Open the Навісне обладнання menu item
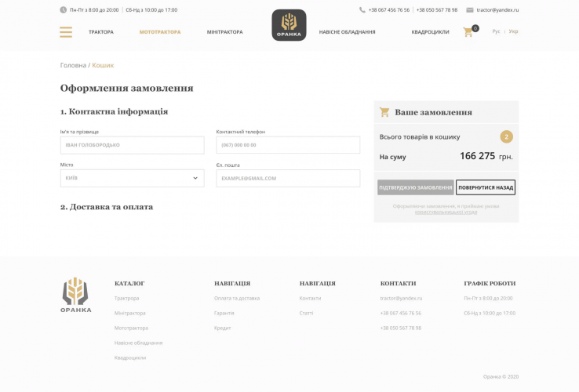 pyautogui.click(x=347, y=32)
